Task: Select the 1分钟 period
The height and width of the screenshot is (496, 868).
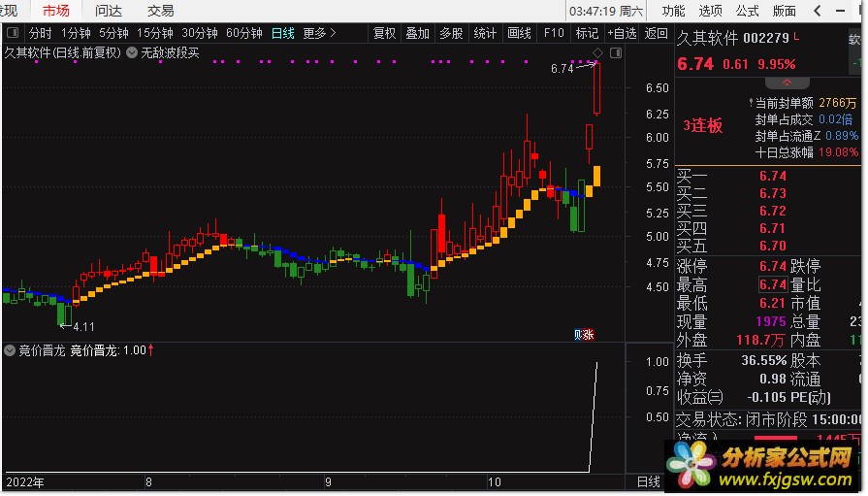Action: click(76, 33)
